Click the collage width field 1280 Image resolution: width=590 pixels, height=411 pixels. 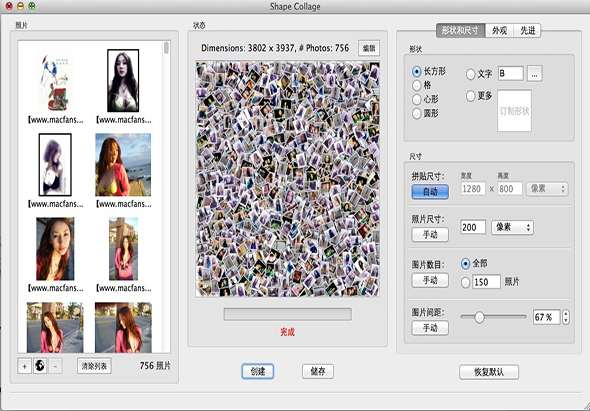pos(473,189)
